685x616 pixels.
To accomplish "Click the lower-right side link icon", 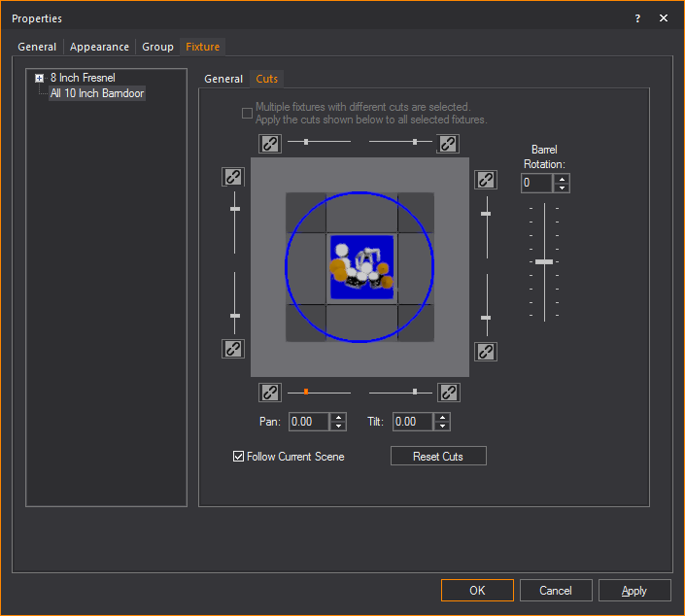I will pos(486,351).
